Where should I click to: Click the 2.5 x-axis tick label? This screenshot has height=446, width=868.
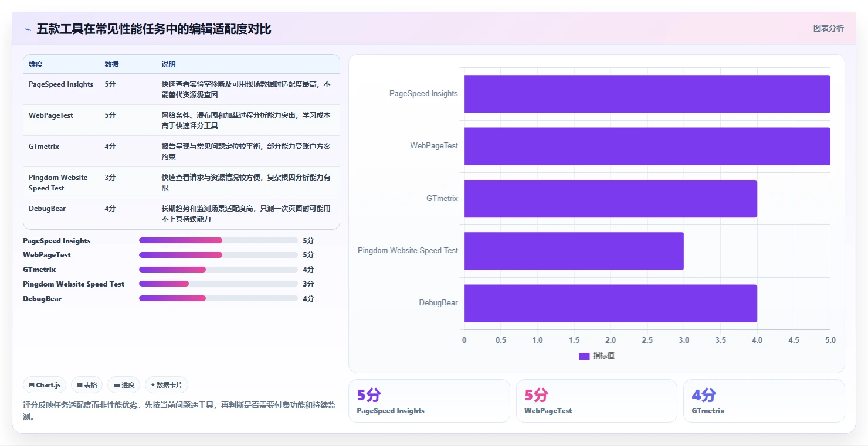[647, 341]
